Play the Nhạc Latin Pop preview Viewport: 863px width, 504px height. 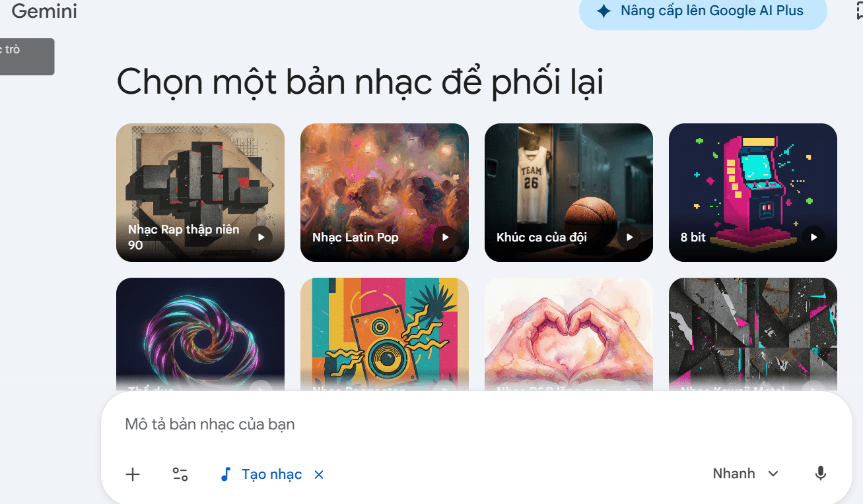[x=446, y=237]
